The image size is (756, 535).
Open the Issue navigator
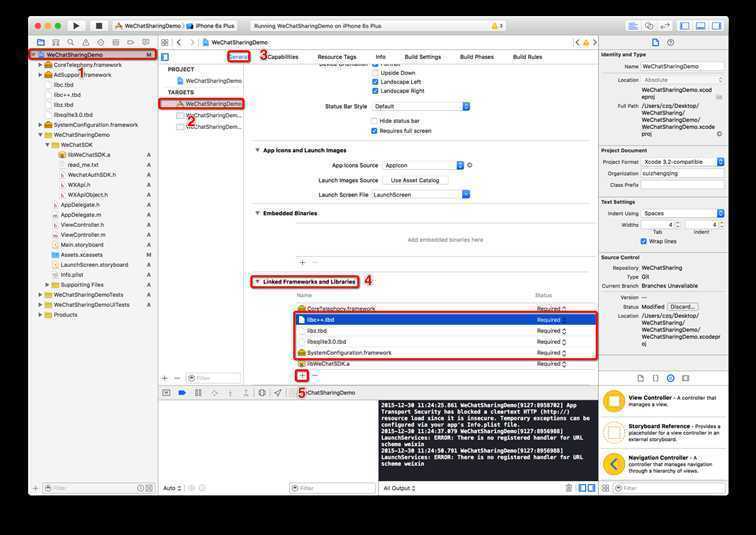pos(86,42)
